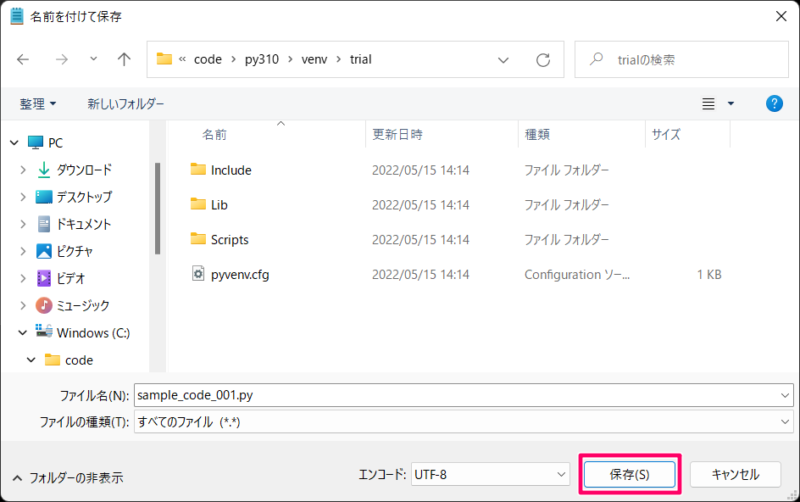
Task: Select the Include folder icon
Action: [x=197, y=170]
